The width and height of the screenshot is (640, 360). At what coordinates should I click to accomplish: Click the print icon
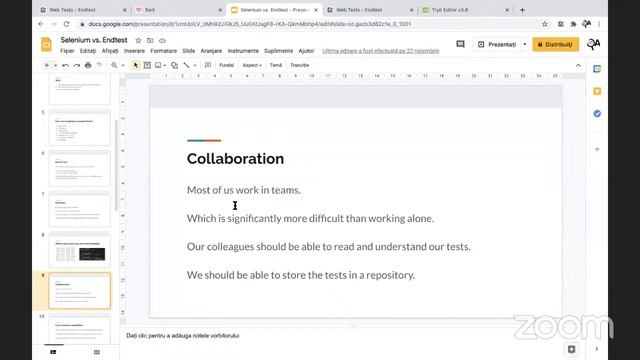(88, 65)
